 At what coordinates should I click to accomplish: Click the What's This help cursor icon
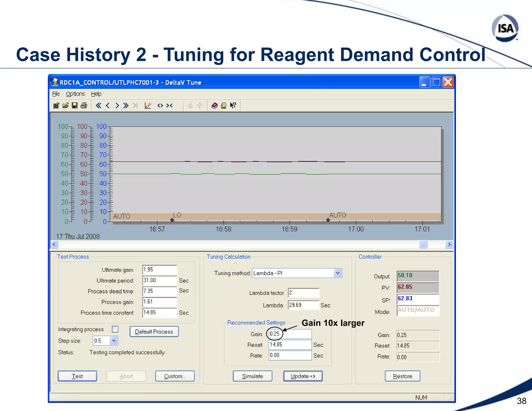233,105
